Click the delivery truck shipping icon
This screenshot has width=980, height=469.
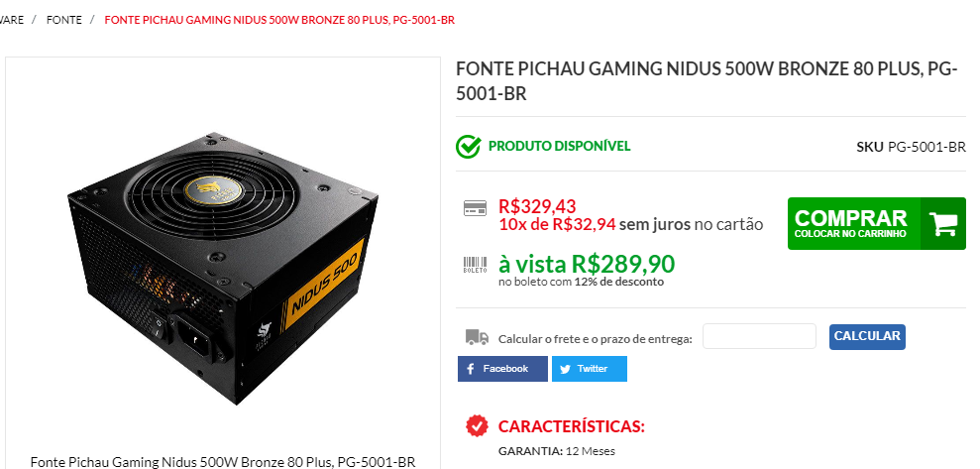477,337
